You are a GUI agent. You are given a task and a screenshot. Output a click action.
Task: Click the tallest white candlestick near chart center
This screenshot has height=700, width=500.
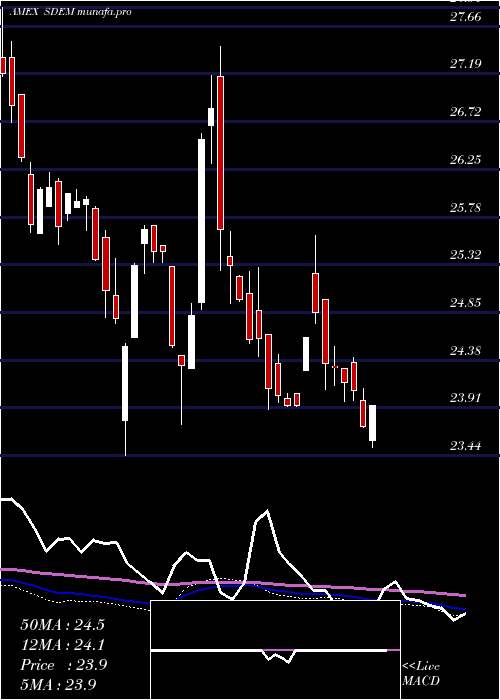pyautogui.click(x=202, y=221)
